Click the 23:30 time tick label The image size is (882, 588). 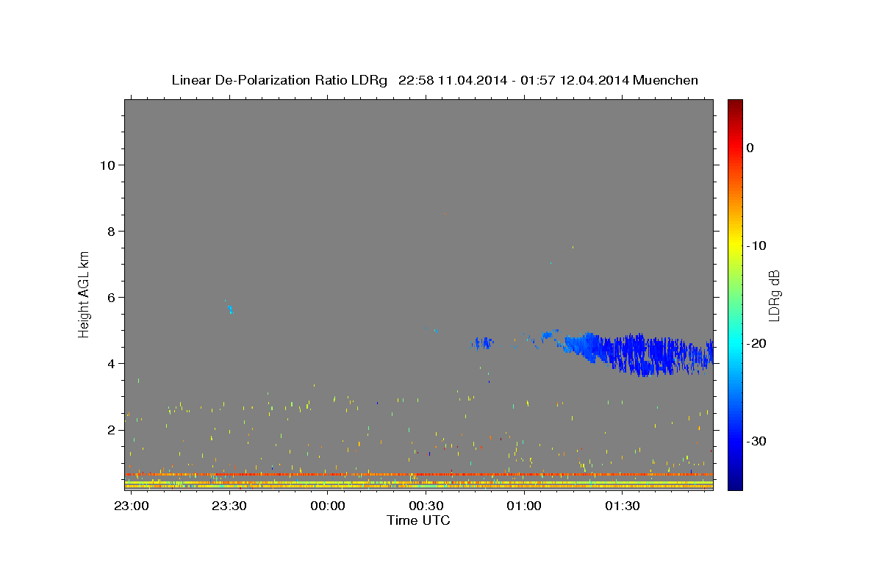click(229, 506)
